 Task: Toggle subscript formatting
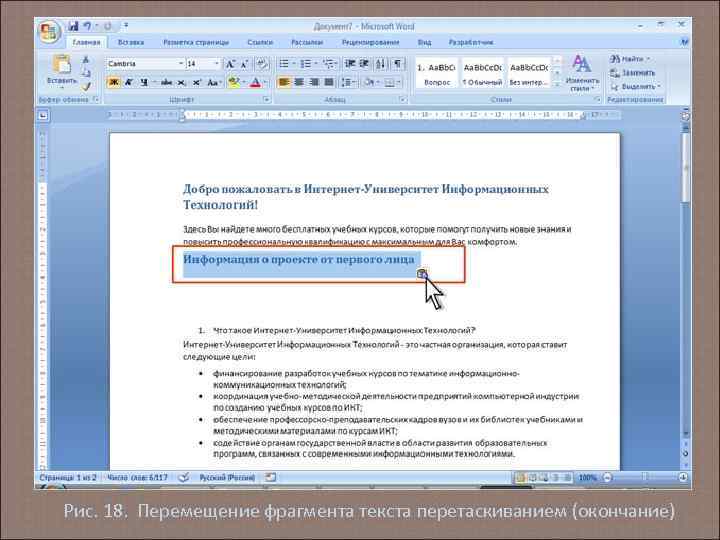pos(181,83)
